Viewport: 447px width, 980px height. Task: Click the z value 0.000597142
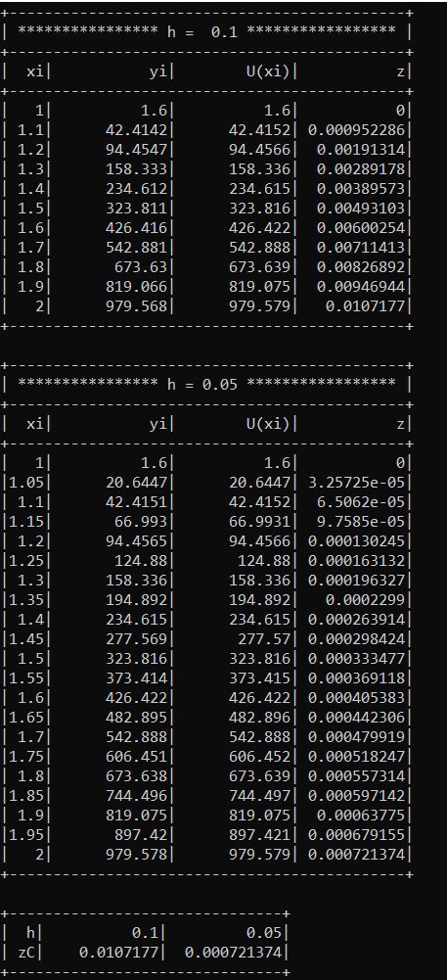point(357,796)
